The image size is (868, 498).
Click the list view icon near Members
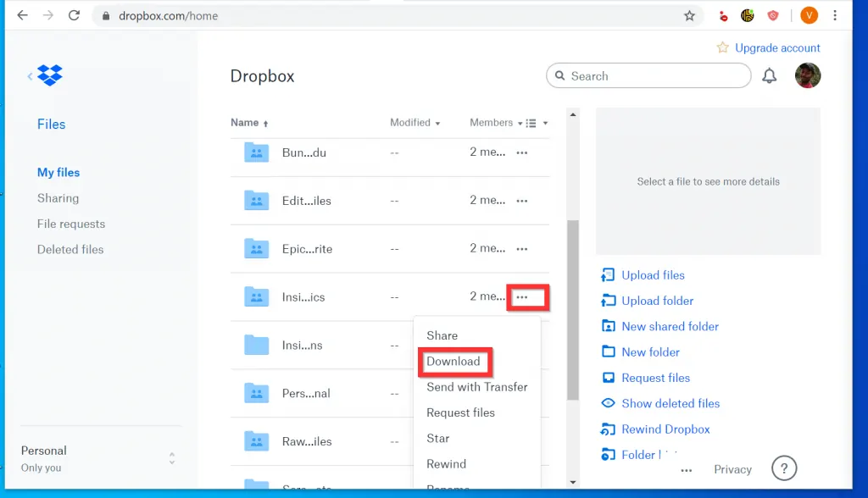tap(530, 123)
